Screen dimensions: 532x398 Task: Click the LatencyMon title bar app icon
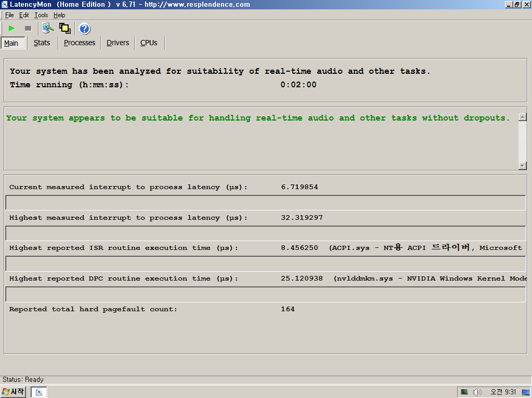(4, 4)
